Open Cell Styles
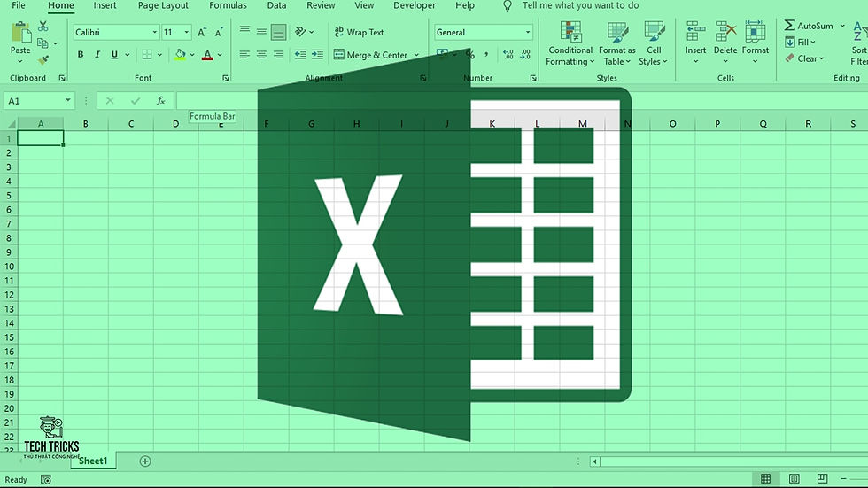 [x=654, y=43]
